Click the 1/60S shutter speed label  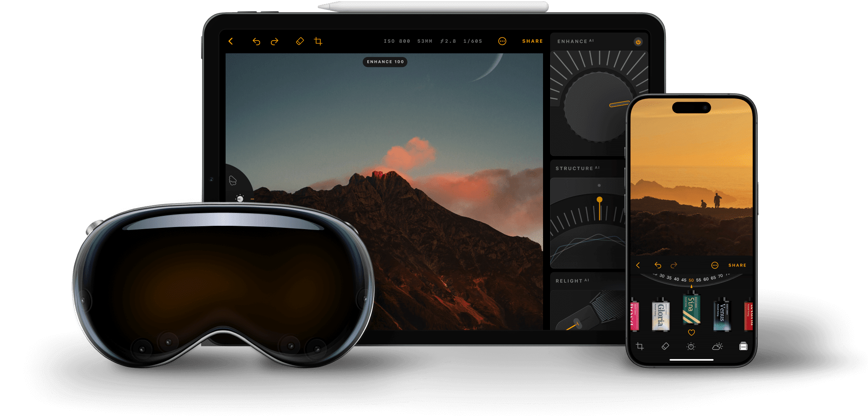(473, 41)
